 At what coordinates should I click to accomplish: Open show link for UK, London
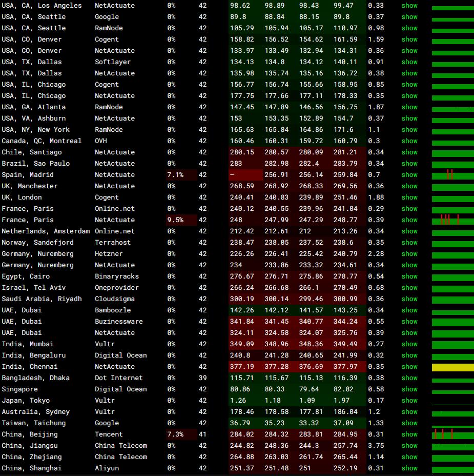point(409,197)
